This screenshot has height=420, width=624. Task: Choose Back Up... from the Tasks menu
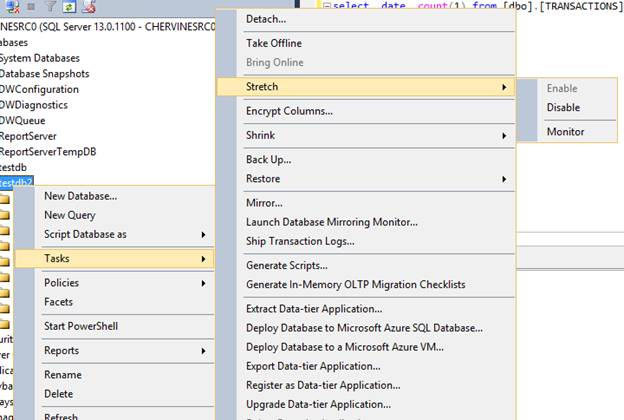(x=269, y=159)
